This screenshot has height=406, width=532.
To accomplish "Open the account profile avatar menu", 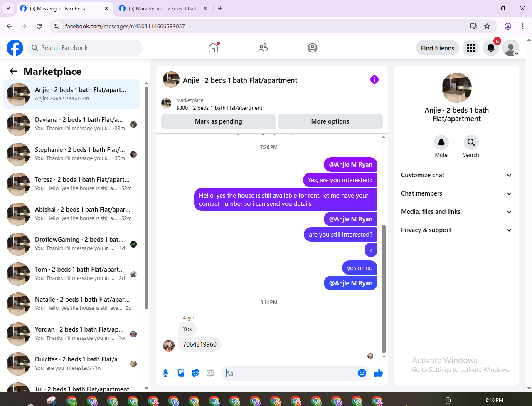I will tap(511, 48).
